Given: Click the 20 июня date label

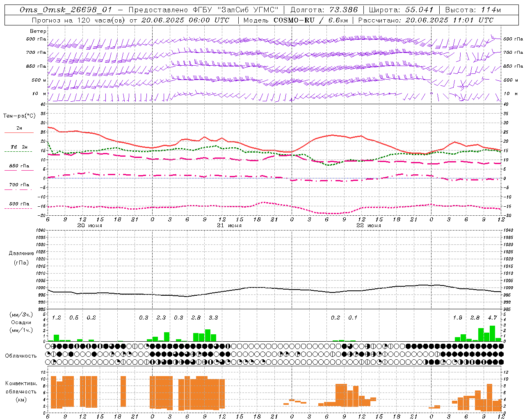Looking at the screenshot, I should click(90, 226).
